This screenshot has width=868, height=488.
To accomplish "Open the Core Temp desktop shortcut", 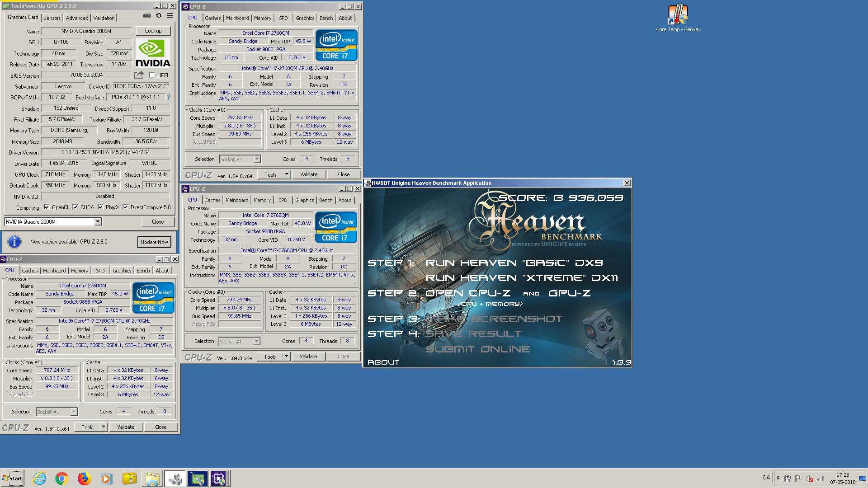I will pos(678,19).
